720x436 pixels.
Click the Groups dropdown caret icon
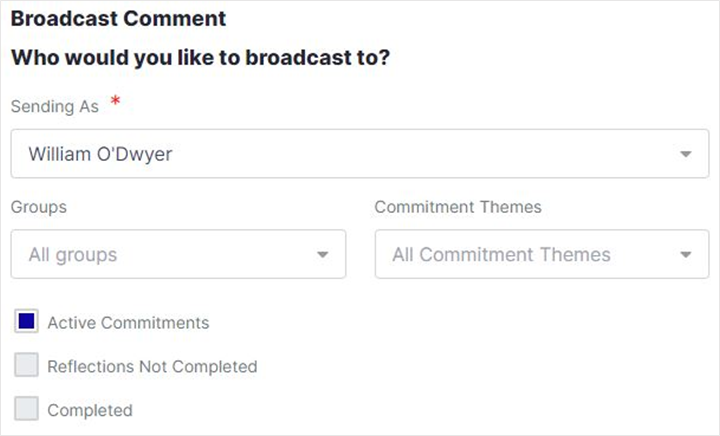coord(322,255)
